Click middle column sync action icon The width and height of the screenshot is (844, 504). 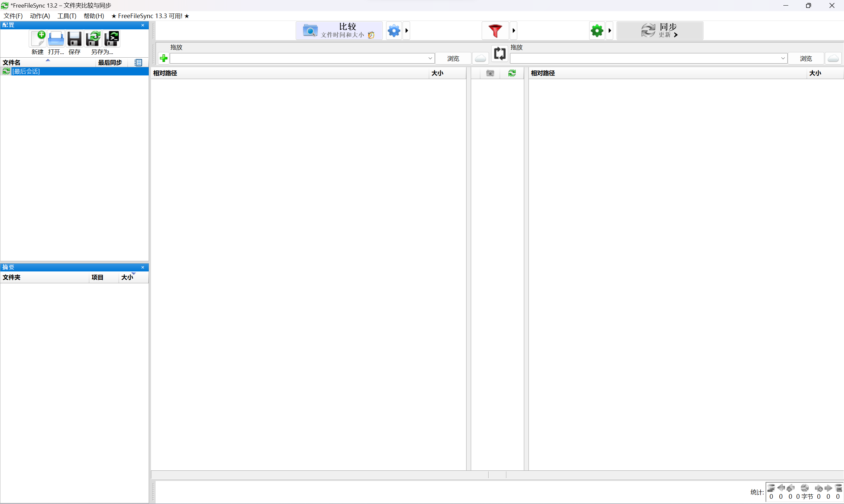coord(512,73)
